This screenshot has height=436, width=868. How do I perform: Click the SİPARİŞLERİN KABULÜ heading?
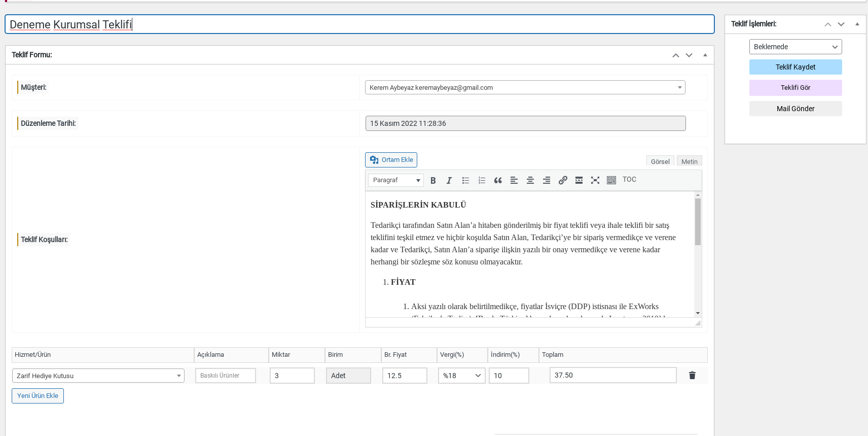[x=418, y=205]
